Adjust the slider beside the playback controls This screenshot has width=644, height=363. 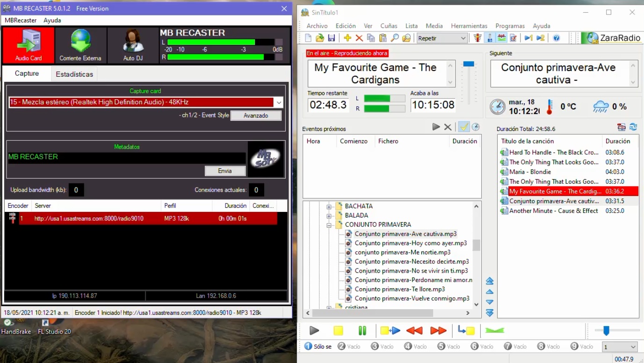tap(606, 331)
